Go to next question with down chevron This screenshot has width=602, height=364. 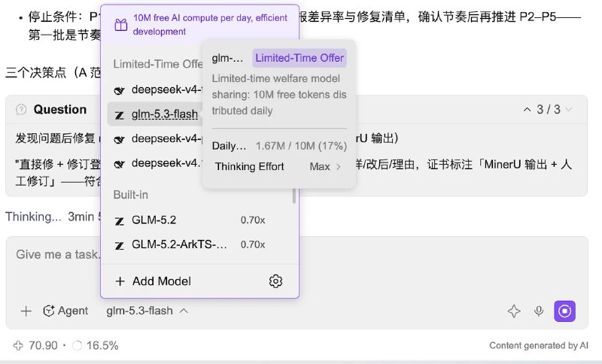pyautogui.click(x=569, y=110)
